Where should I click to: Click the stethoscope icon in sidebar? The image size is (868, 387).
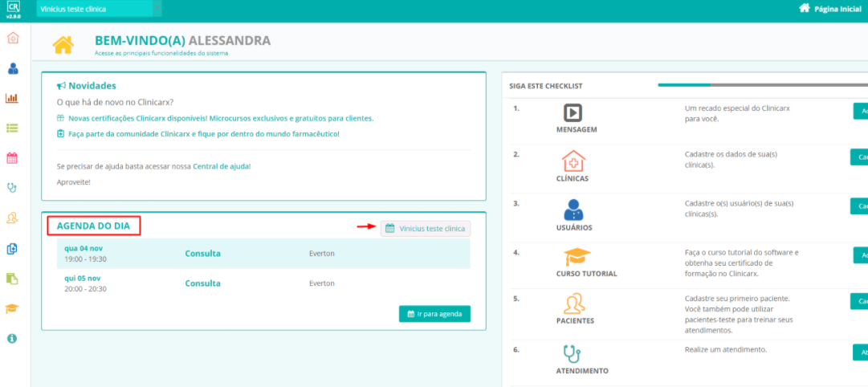point(12,188)
